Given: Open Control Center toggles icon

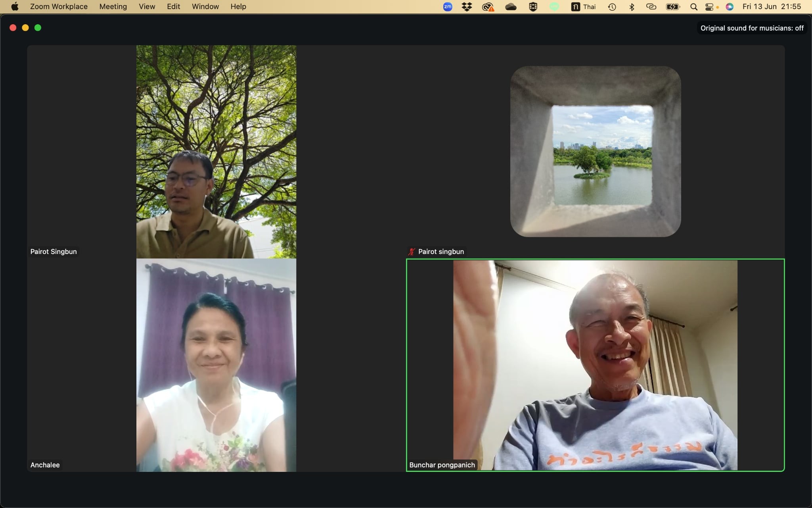Looking at the screenshot, I should pyautogui.click(x=709, y=7).
